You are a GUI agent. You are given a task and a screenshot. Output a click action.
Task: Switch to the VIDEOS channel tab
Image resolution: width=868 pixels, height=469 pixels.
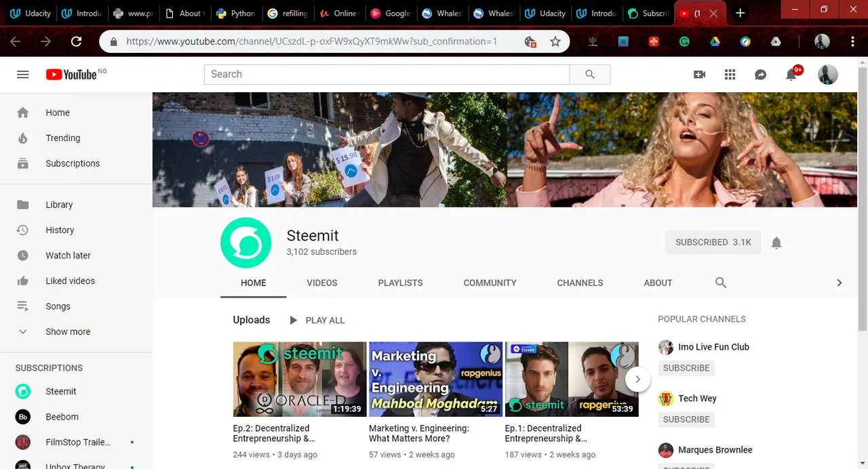(x=322, y=283)
